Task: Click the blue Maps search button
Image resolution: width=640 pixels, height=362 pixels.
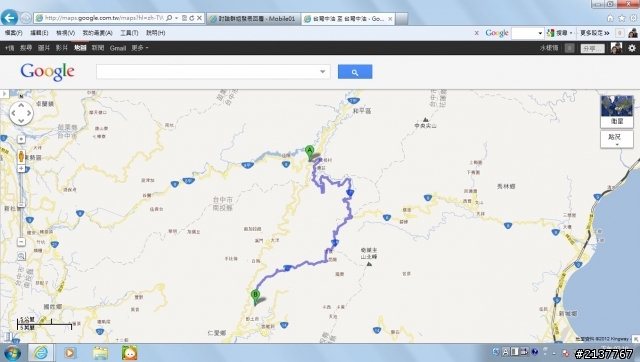Action: pyautogui.click(x=355, y=72)
